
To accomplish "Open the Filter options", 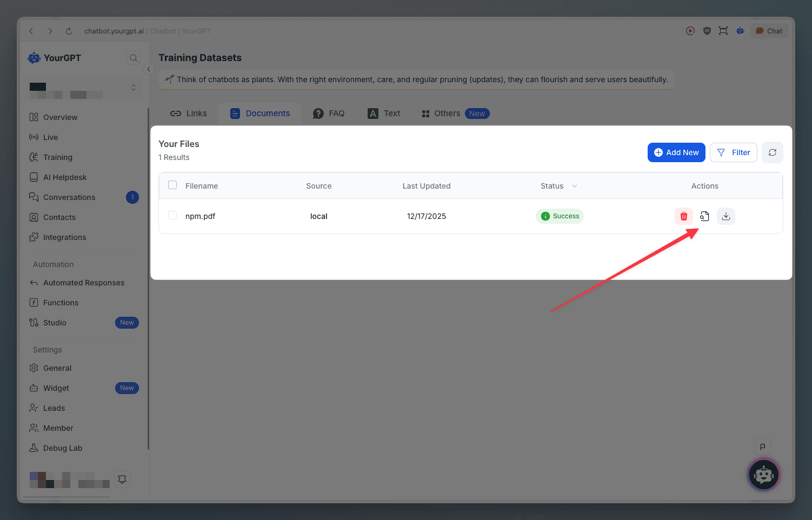I will pos(733,152).
